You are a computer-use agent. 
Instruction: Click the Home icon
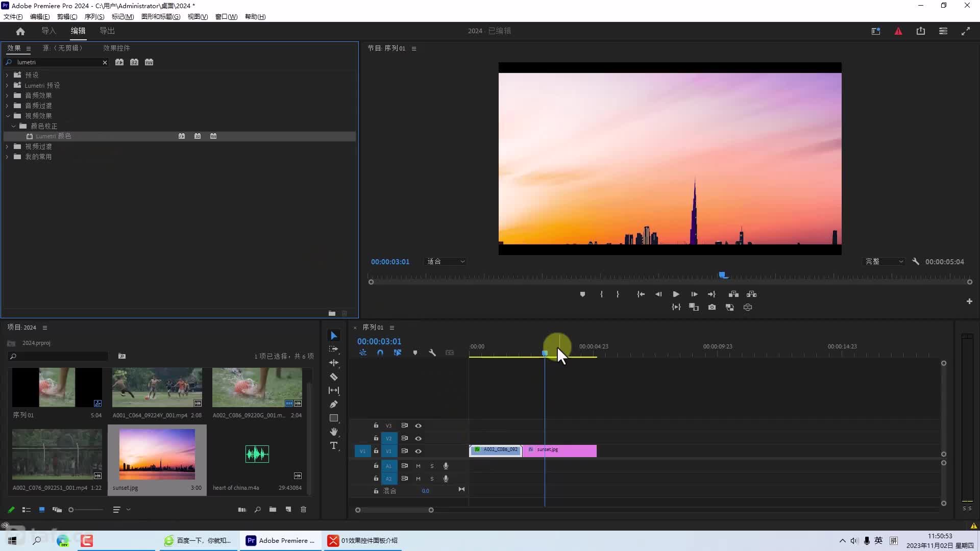pos(20,31)
